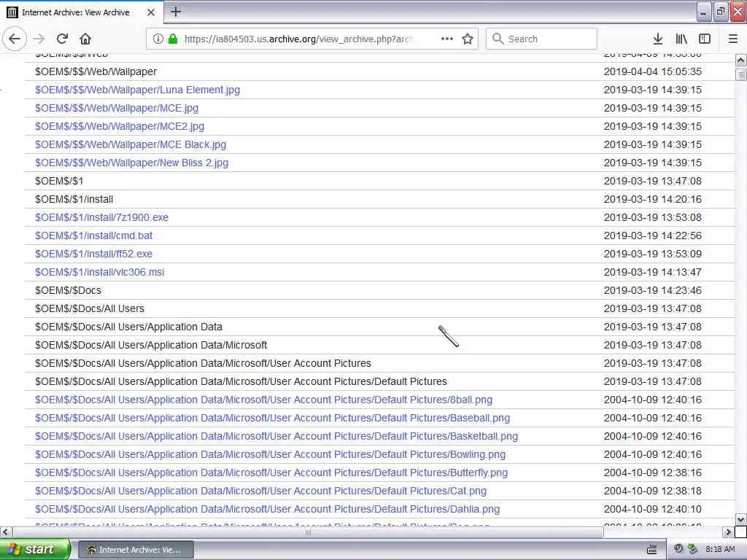747x560 pixels.
Task: Open the MCE.jpg wallpaper link
Action: pyautogui.click(x=117, y=108)
